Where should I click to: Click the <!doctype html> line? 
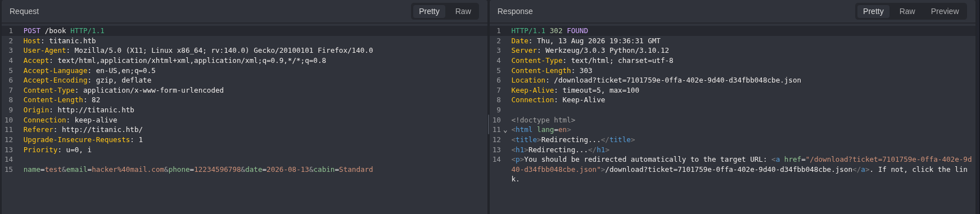[543, 120]
